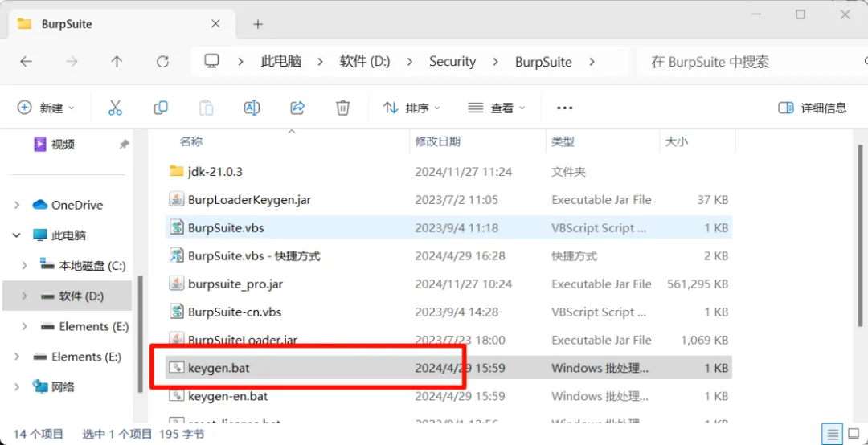Screen dimensions: 868x445
Task: Click the Copy icon in toolbar
Action: [161, 108]
